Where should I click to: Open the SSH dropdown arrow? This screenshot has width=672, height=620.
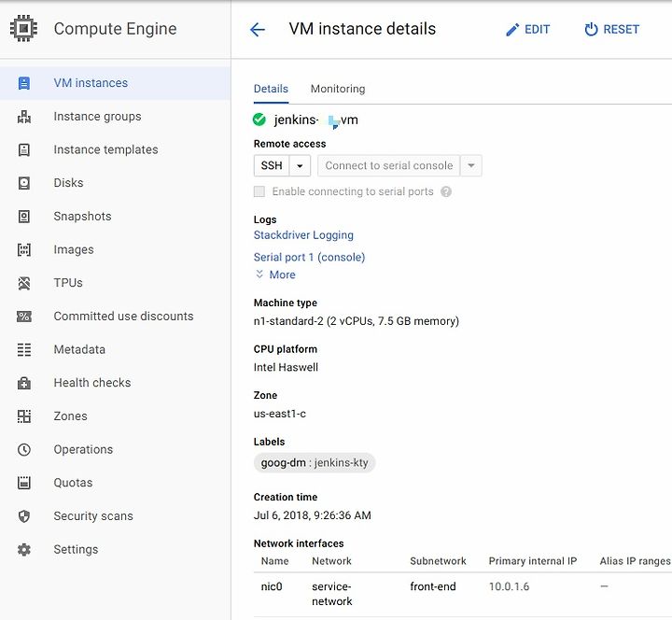(x=300, y=165)
